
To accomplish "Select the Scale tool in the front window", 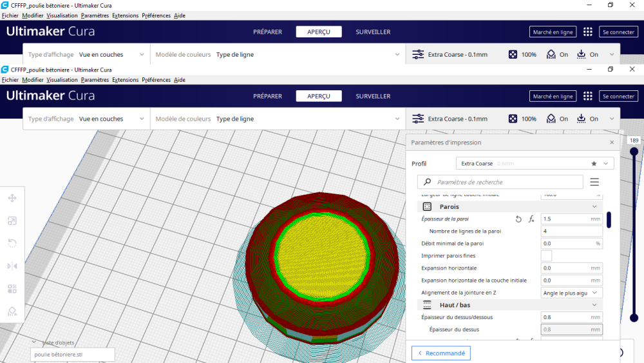I will point(12,221).
